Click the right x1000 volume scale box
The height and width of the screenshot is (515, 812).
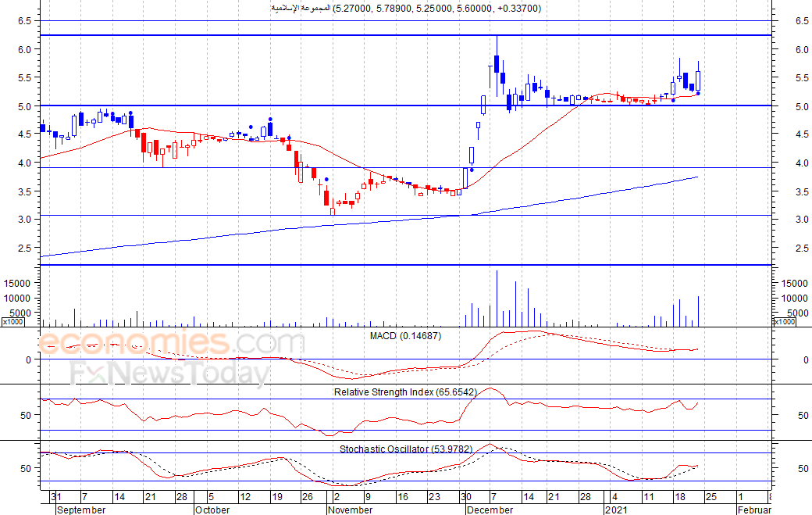784,321
